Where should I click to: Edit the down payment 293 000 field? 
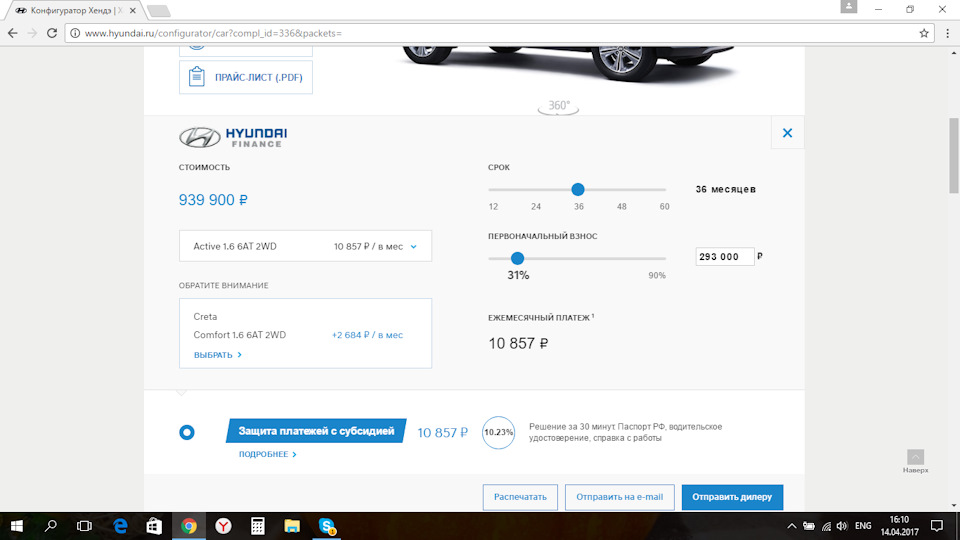pyautogui.click(x=724, y=257)
